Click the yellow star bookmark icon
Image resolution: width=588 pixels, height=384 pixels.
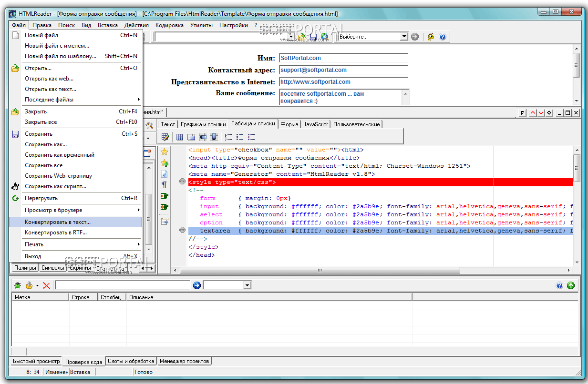[x=165, y=152]
